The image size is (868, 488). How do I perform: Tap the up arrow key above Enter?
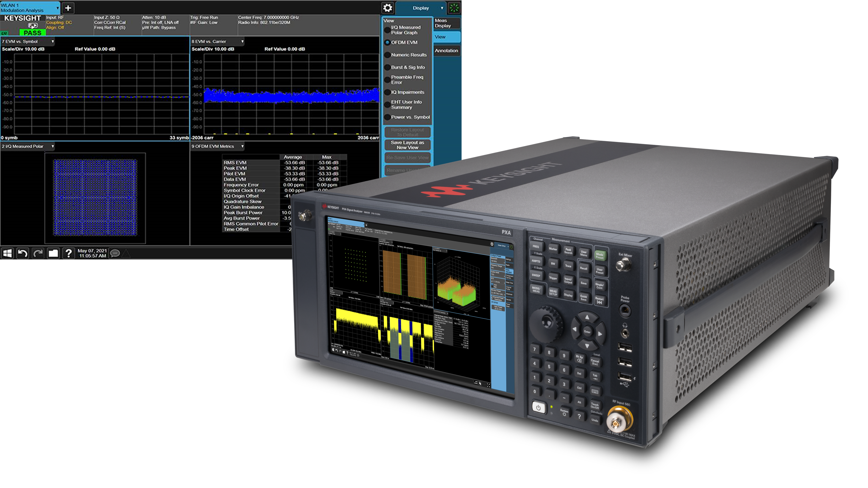tap(587, 317)
